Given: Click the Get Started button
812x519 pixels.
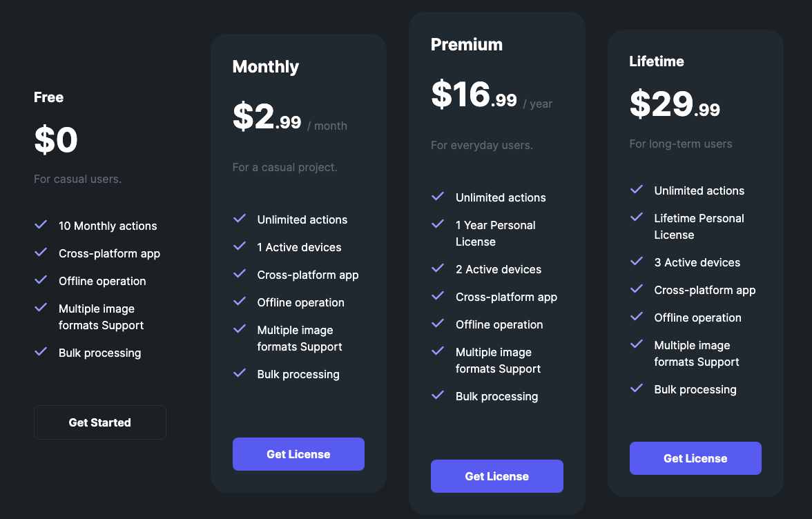Looking at the screenshot, I should [x=99, y=422].
